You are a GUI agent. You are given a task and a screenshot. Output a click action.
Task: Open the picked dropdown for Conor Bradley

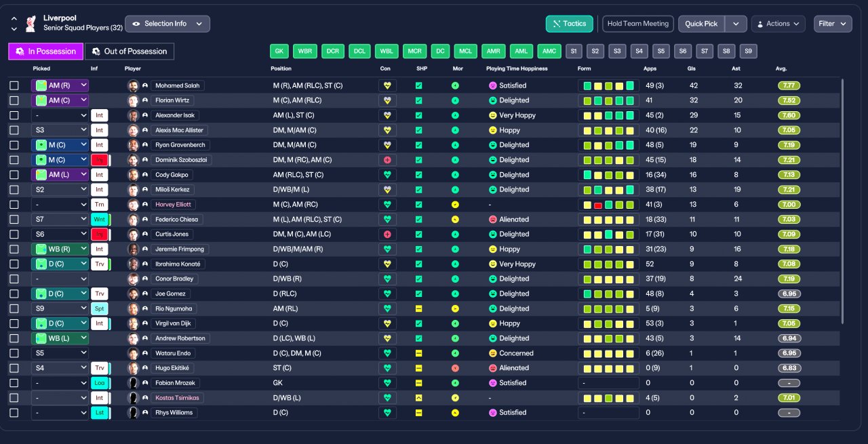click(60, 279)
